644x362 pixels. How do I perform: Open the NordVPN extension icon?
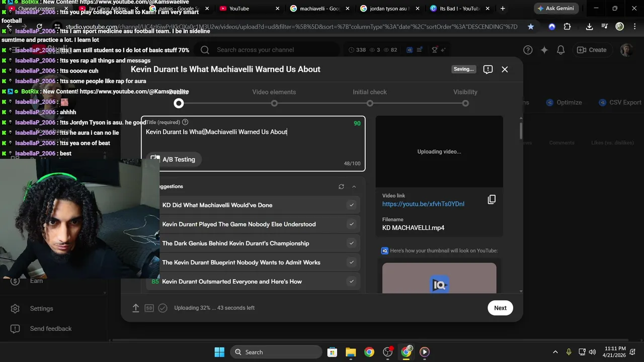click(552, 27)
